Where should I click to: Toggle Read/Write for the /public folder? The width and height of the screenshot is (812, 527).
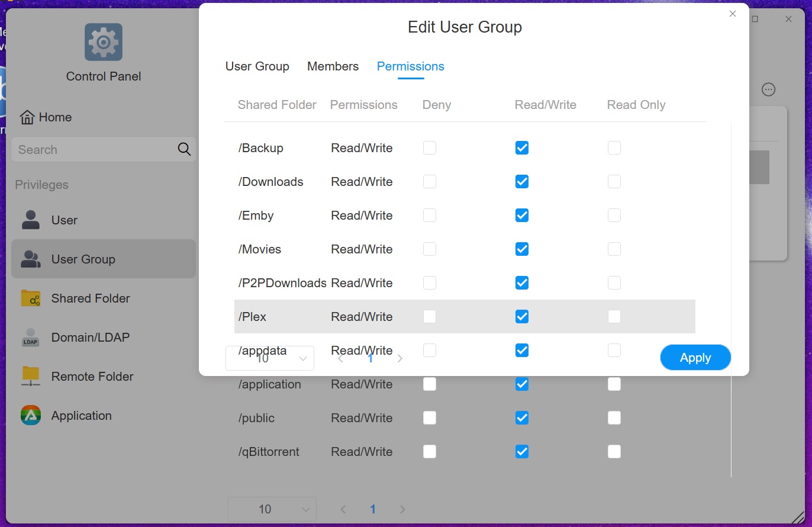pos(522,418)
